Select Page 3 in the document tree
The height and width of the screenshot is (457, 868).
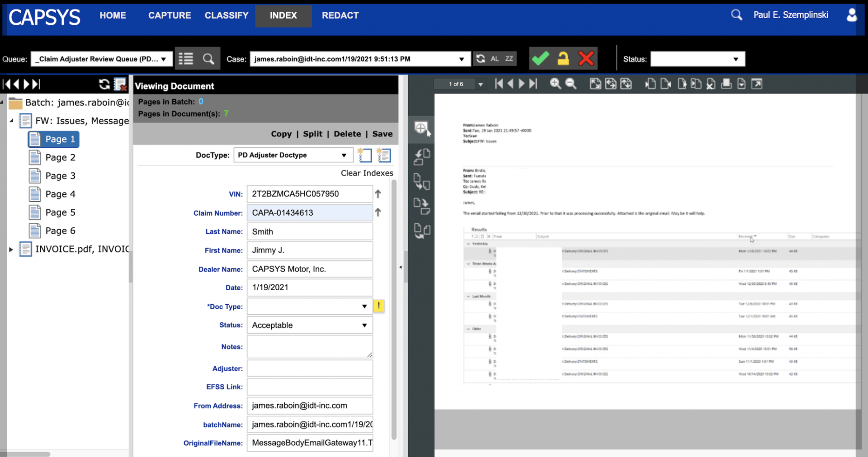[59, 175]
